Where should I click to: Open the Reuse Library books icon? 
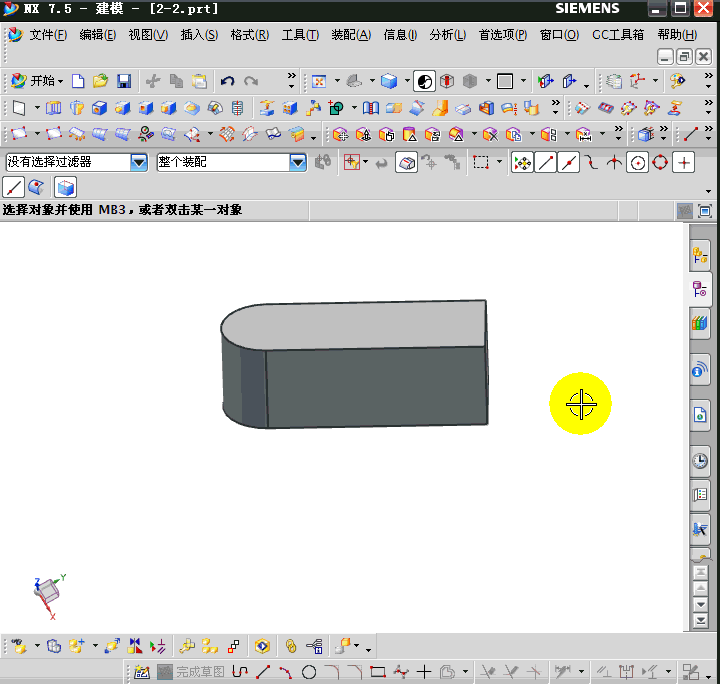click(700, 323)
